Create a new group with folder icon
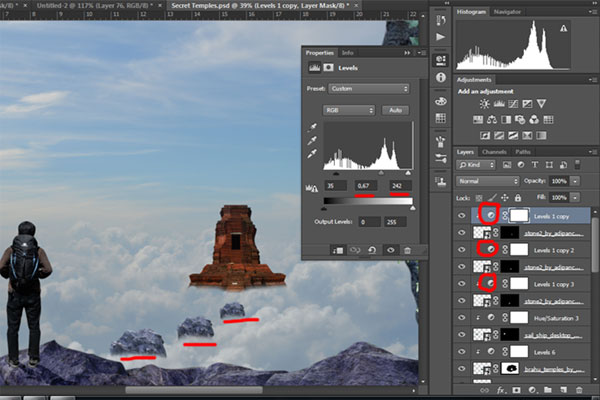This screenshot has width=600, height=400. coord(545,390)
